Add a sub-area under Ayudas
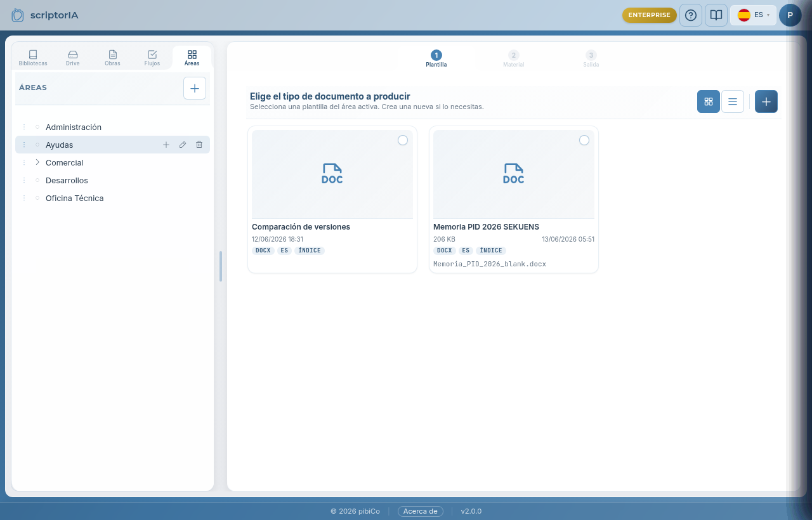 (166, 145)
